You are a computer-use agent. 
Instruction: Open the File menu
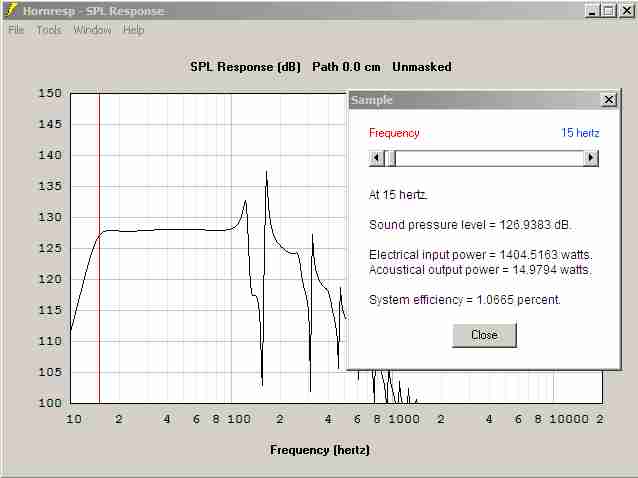pyautogui.click(x=16, y=30)
